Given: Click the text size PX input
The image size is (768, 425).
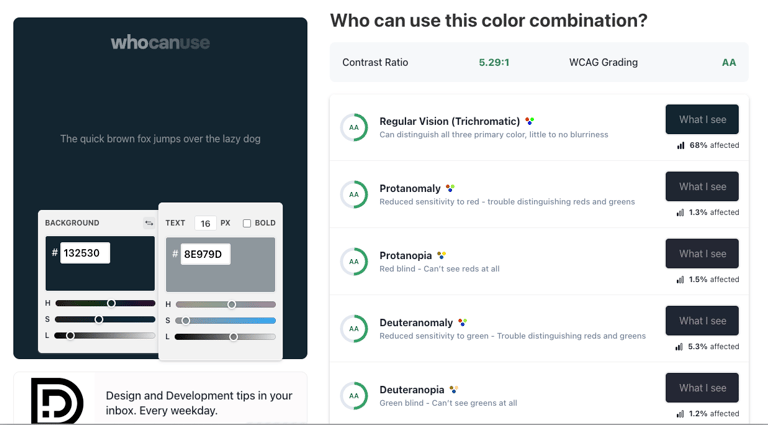Looking at the screenshot, I should pyautogui.click(x=205, y=224).
